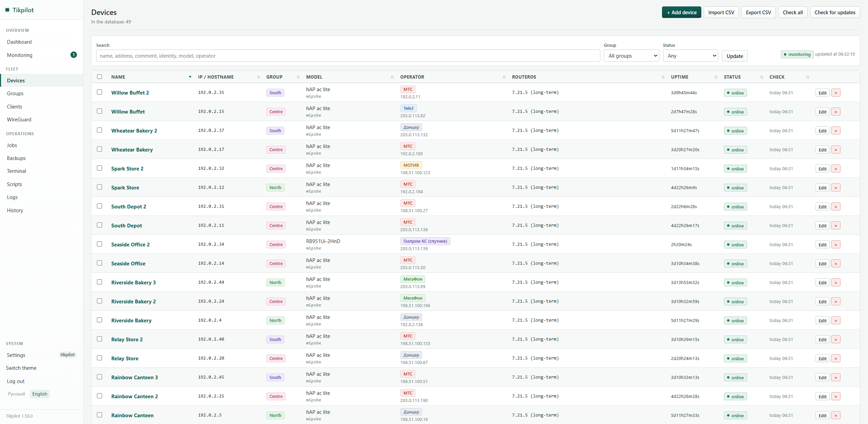Click the sort handle beside the OPERATOR column

tap(504, 77)
